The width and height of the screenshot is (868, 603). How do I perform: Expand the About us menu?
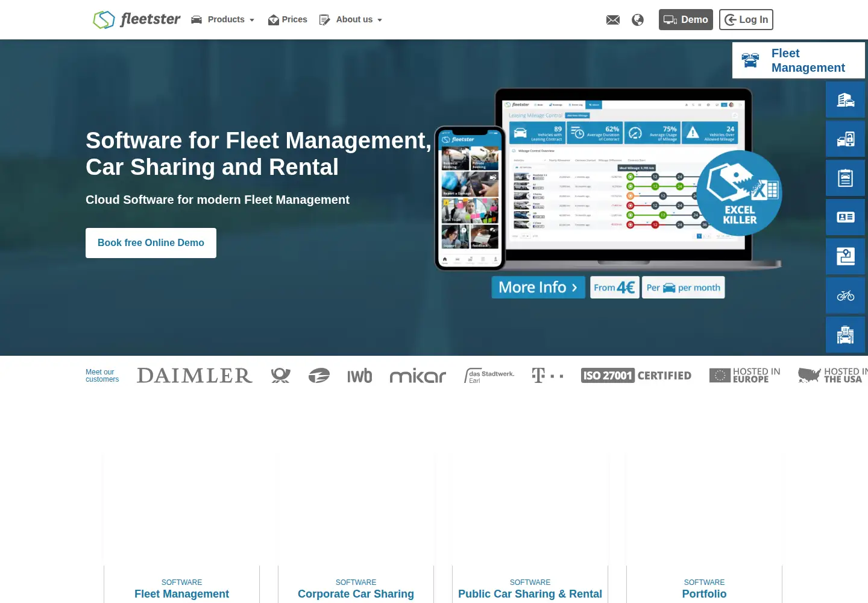coord(351,19)
